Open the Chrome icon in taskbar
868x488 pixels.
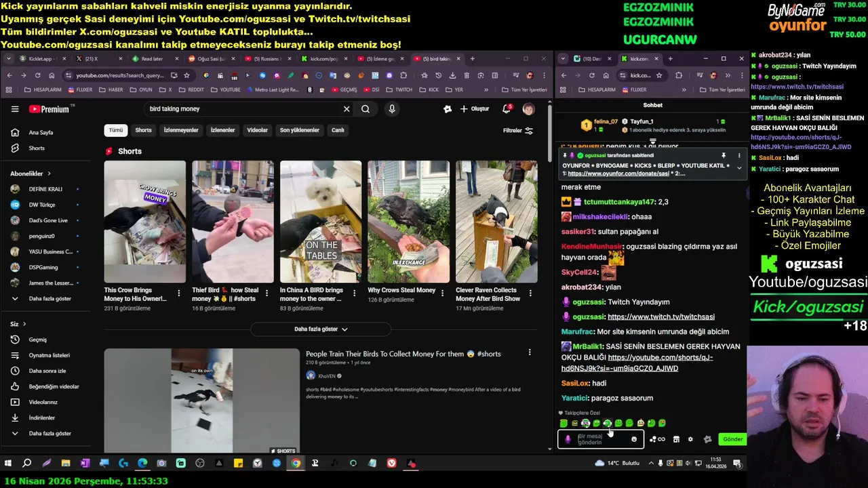(296, 464)
